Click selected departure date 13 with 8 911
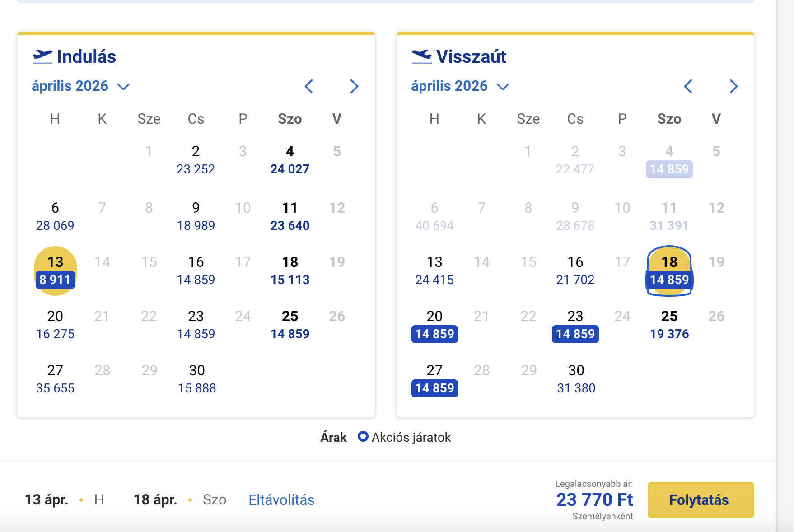The width and height of the screenshot is (794, 532). pyautogui.click(x=55, y=271)
